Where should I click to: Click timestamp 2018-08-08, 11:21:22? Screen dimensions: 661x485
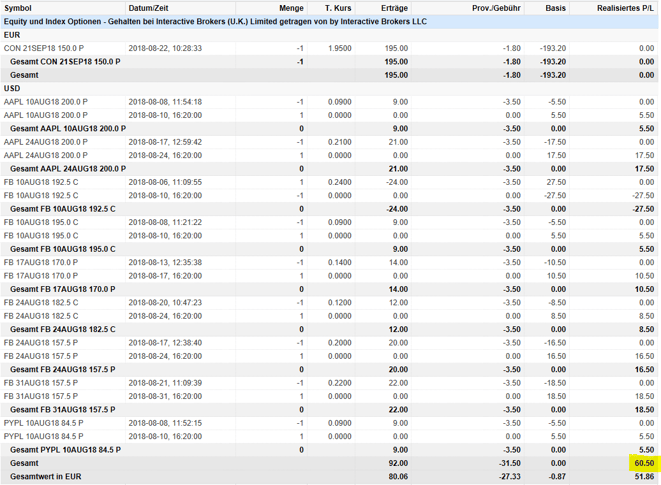coord(165,222)
